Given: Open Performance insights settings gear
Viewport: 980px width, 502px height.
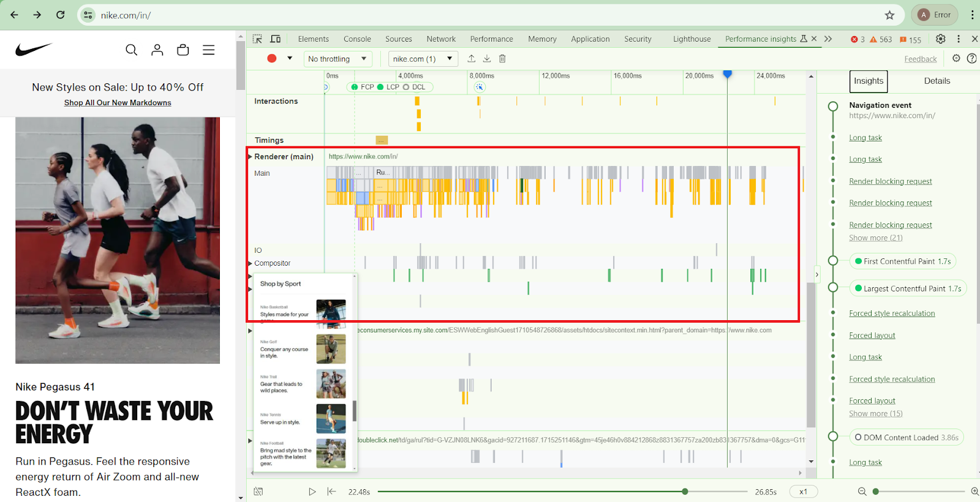Looking at the screenshot, I should tap(956, 58).
